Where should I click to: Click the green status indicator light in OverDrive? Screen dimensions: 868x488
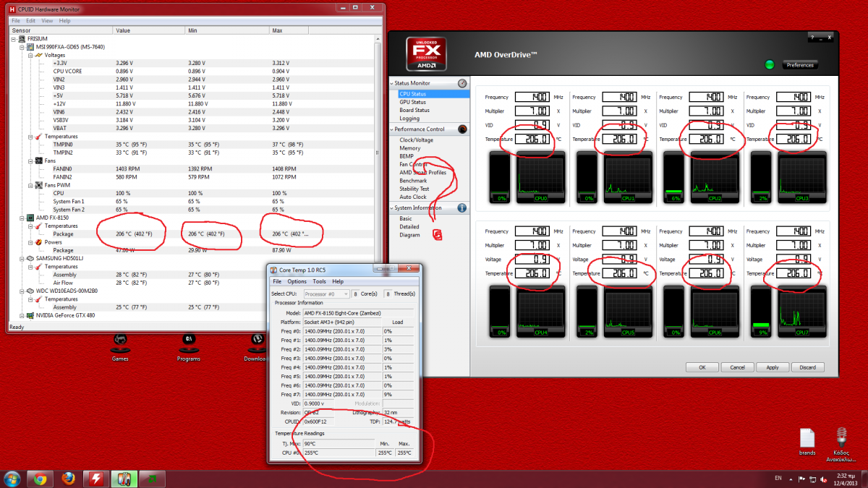(770, 64)
